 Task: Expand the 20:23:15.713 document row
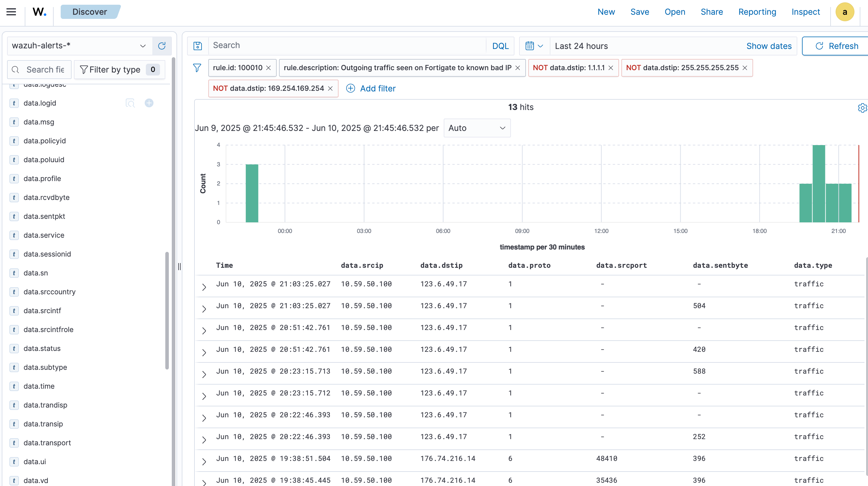(x=204, y=374)
